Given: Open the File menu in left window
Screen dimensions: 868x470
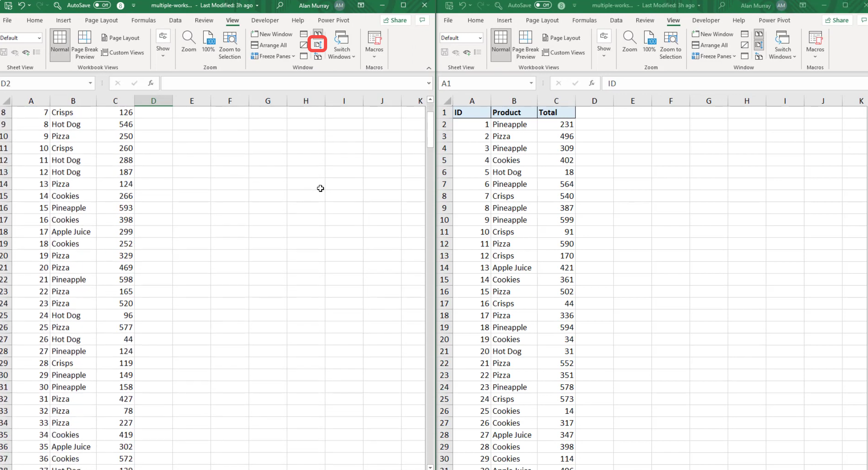Looking at the screenshot, I should click(x=7, y=20).
